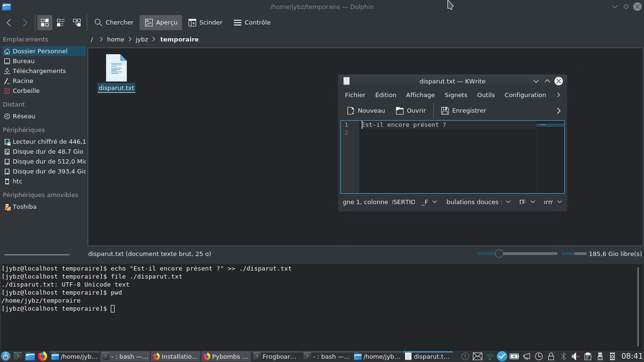This screenshot has height=362, width=644.
Task: Open Signets menu in KWrite
Action: pyautogui.click(x=456, y=95)
